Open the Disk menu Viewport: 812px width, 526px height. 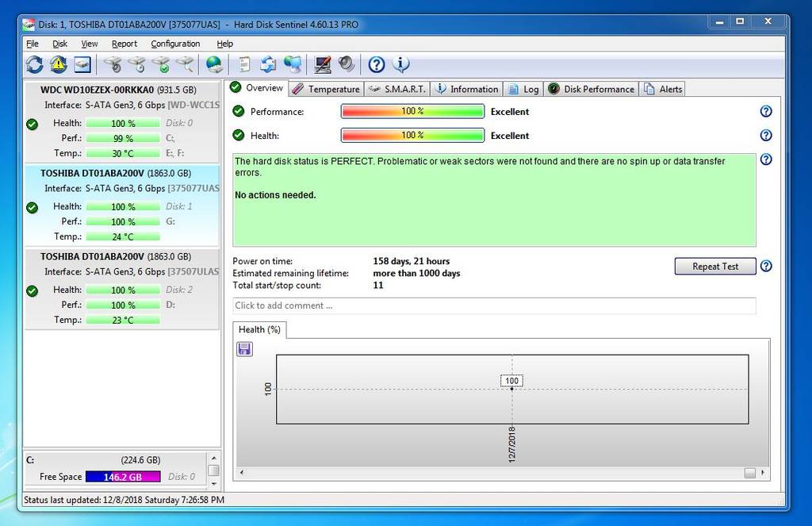(60, 44)
